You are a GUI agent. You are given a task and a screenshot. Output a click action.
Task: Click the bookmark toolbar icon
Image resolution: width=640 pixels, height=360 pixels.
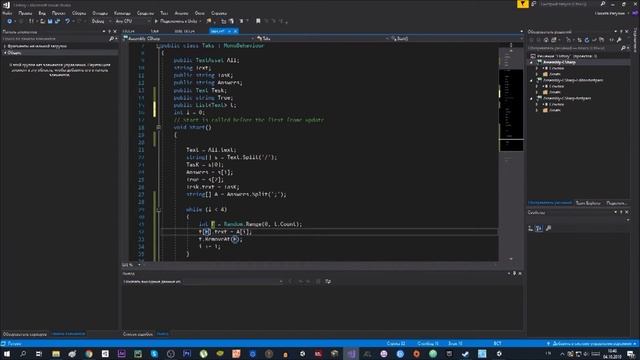pos(258,21)
